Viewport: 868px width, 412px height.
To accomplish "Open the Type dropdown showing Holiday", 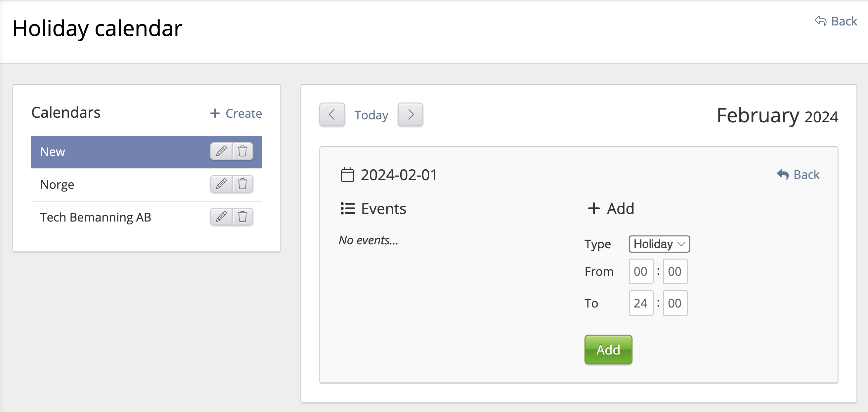I will pos(659,244).
